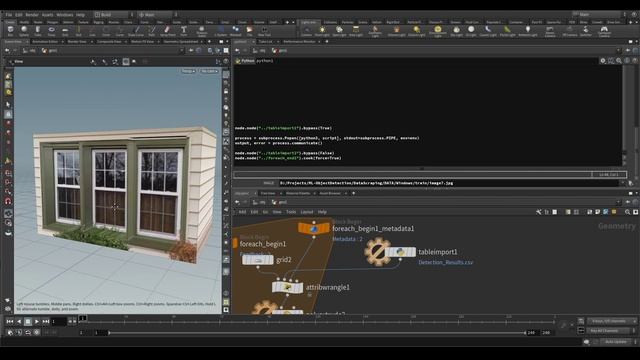Add a Sky Light from shelf
640x360 pixels.
tap(456, 31)
